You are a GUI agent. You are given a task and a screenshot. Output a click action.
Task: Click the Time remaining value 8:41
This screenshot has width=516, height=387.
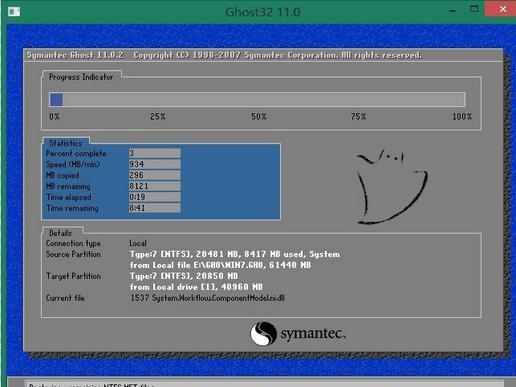coord(155,208)
